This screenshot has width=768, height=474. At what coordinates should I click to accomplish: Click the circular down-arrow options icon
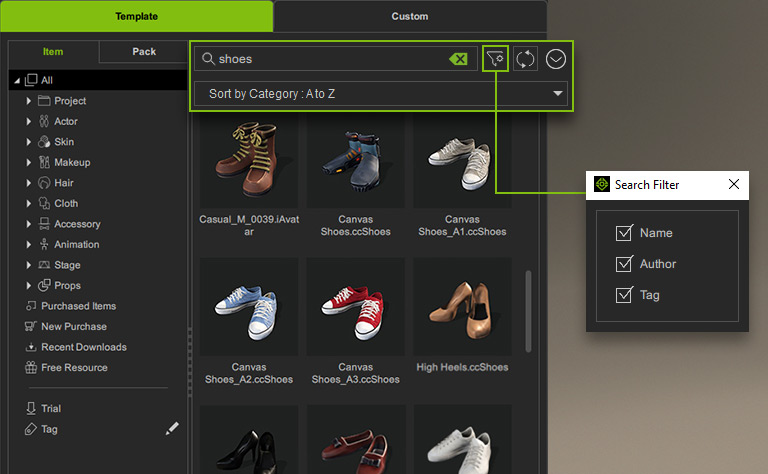pos(556,59)
